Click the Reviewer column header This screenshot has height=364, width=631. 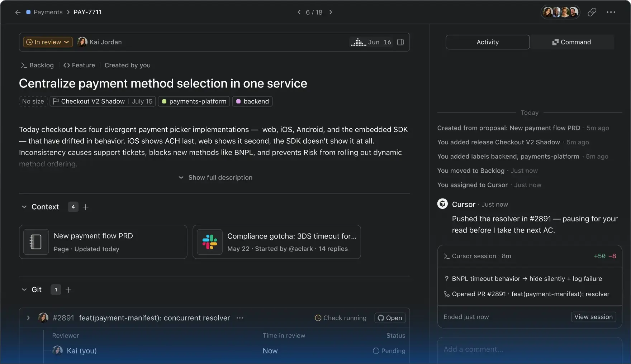pyautogui.click(x=66, y=336)
